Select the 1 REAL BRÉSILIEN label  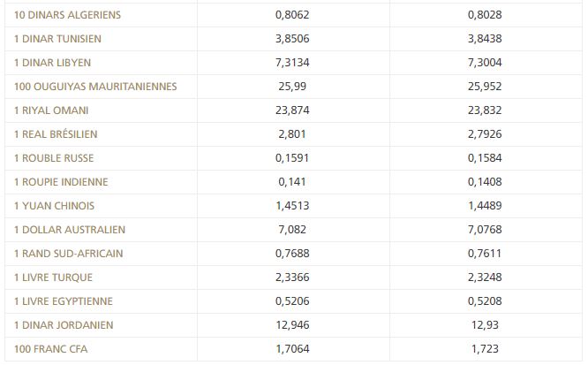pos(56,134)
